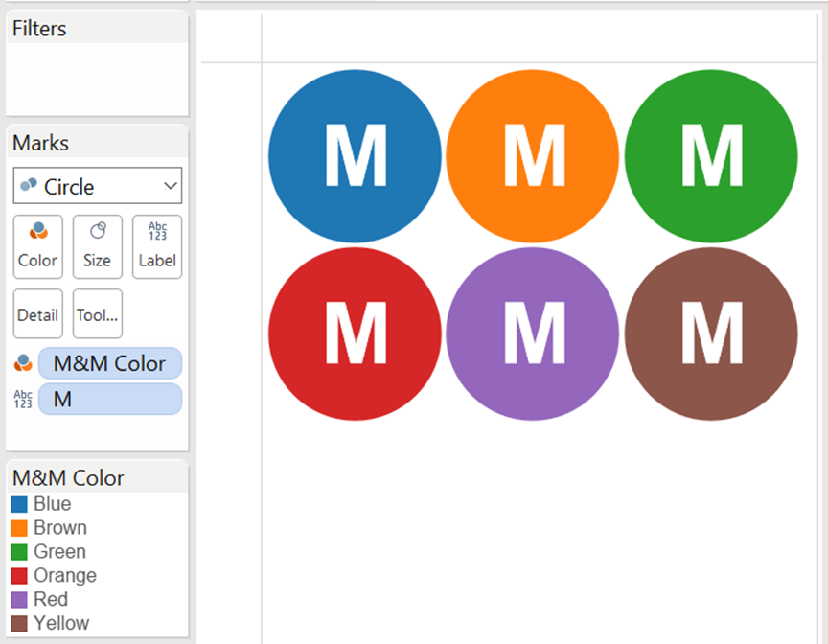Image resolution: width=828 pixels, height=644 pixels.
Task: Click the Circle icon in the mark type selector
Action: 30,186
